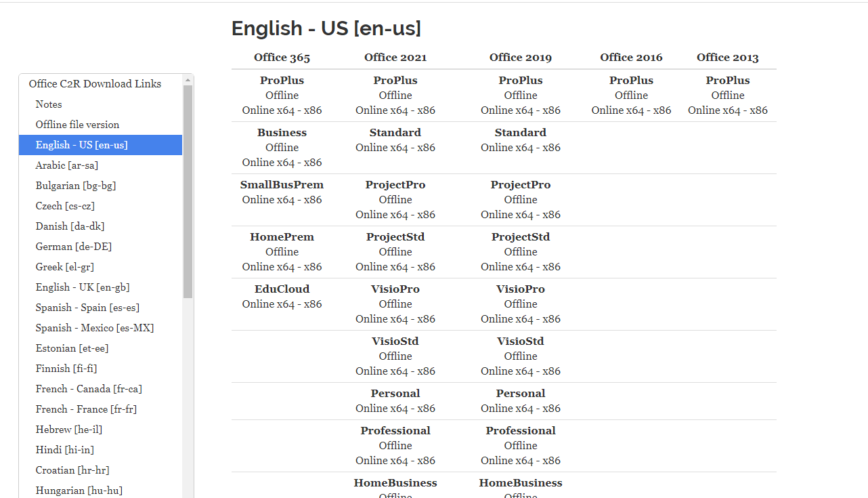868x498 pixels.
Task: Open Offline link for Office 2019 VisioPro
Action: [x=520, y=304]
